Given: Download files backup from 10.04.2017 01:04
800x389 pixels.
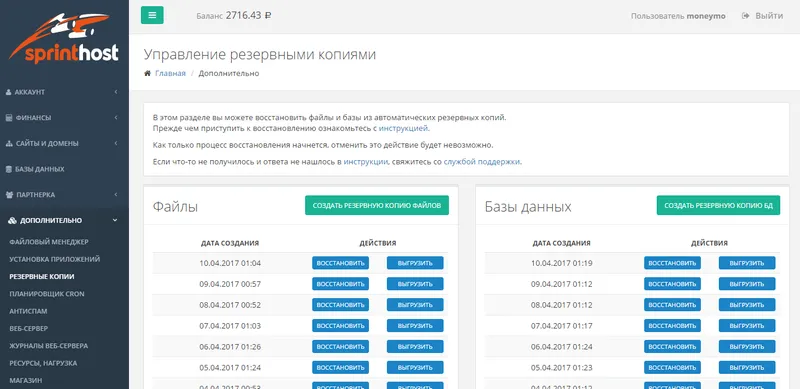Looking at the screenshot, I should pos(415,263).
